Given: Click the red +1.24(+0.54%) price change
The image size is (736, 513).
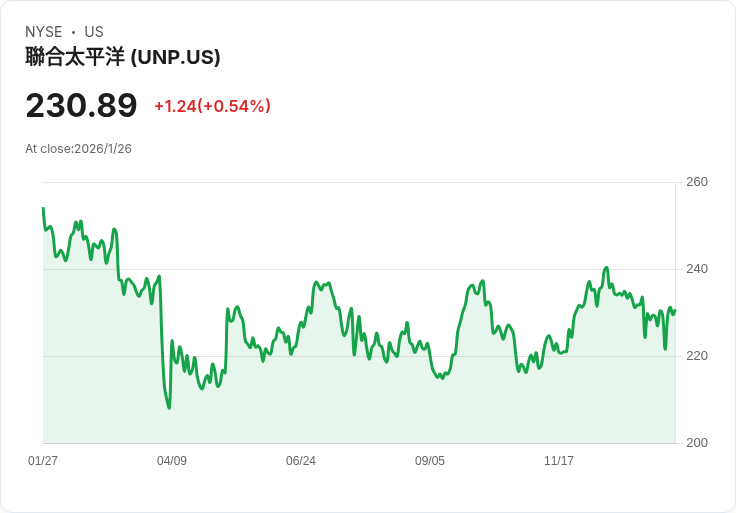Looking at the screenshot, I should tap(212, 106).
